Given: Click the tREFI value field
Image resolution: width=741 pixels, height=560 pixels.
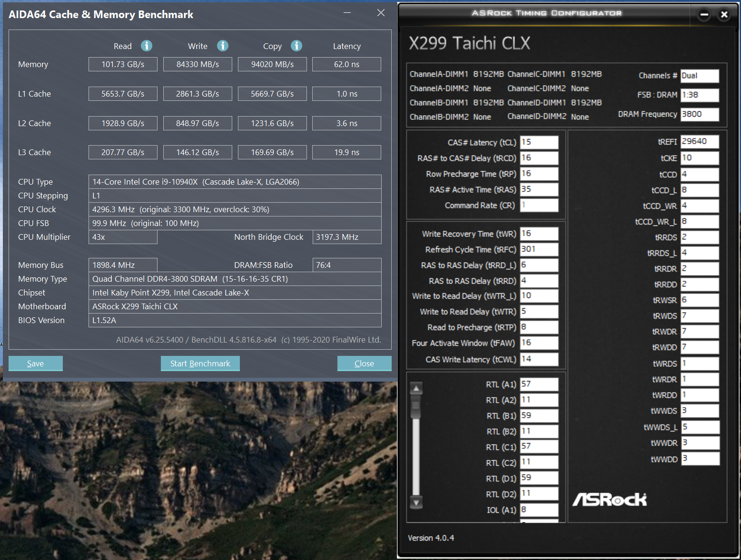Looking at the screenshot, I should pos(700,142).
